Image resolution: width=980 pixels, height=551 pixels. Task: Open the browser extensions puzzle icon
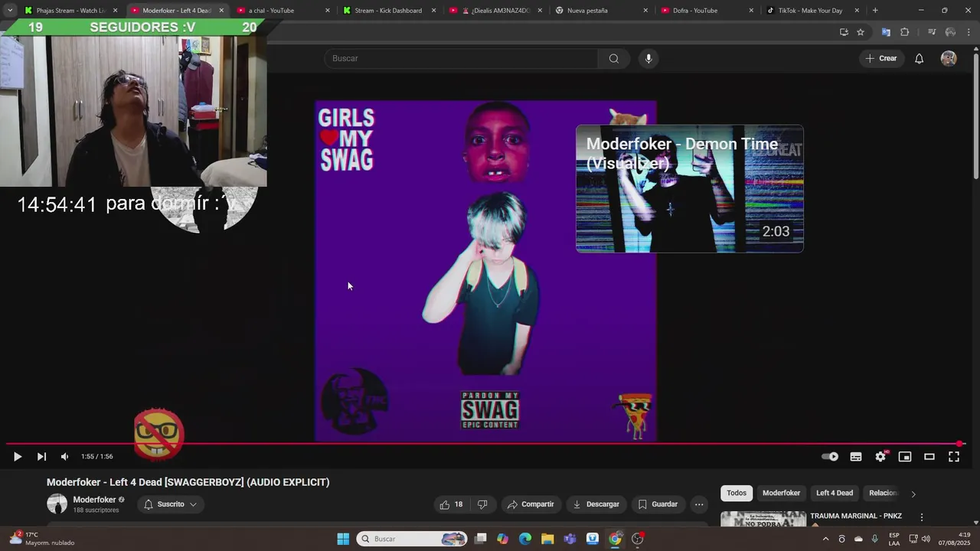tap(904, 32)
